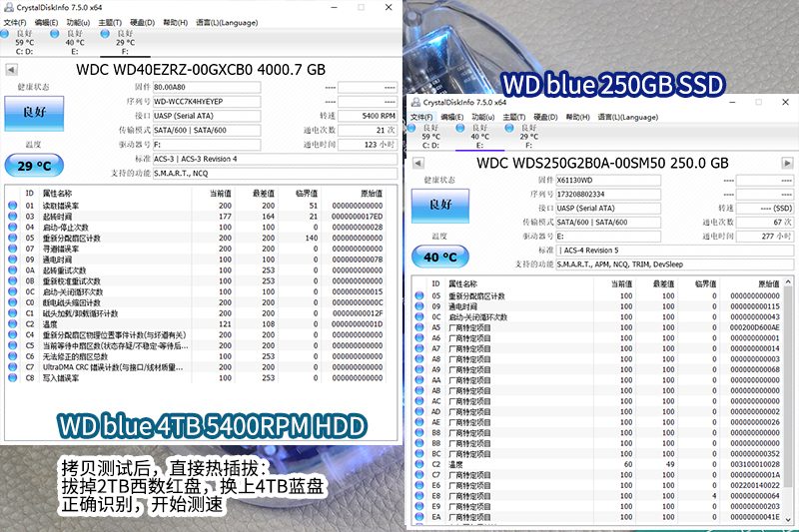Open 语言(L)(Language) menu in left window
This screenshot has height=532, width=799.
coord(227,22)
